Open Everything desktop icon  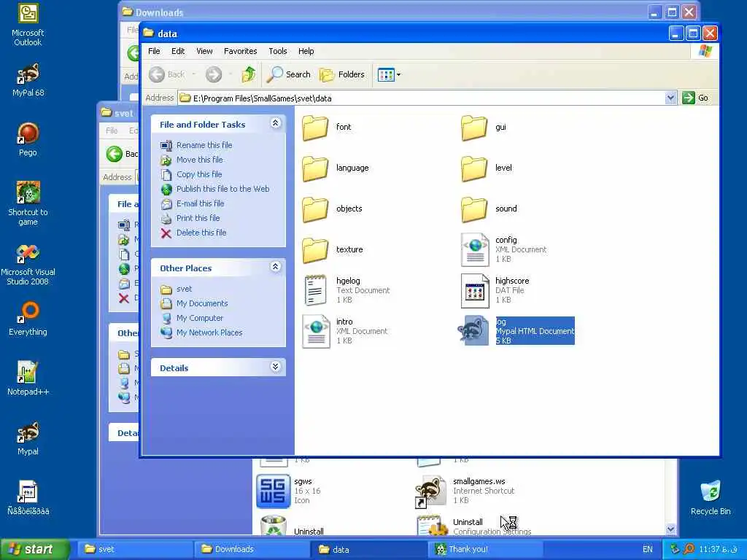point(28,318)
